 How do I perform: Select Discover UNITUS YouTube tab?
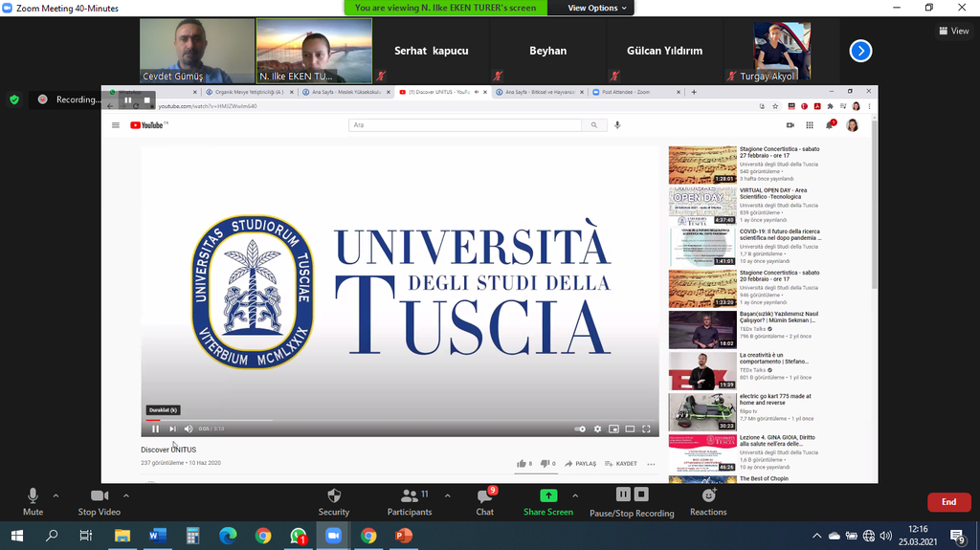point(442,92)
